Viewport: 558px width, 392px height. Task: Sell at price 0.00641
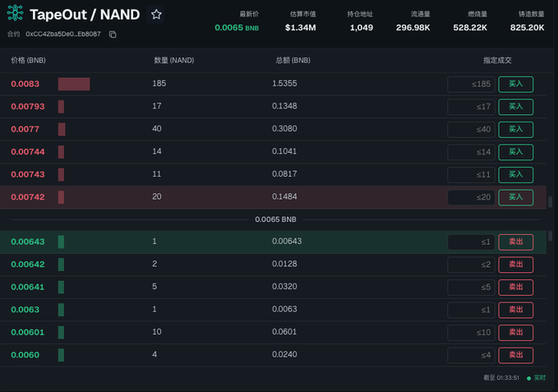coord(515,288)
